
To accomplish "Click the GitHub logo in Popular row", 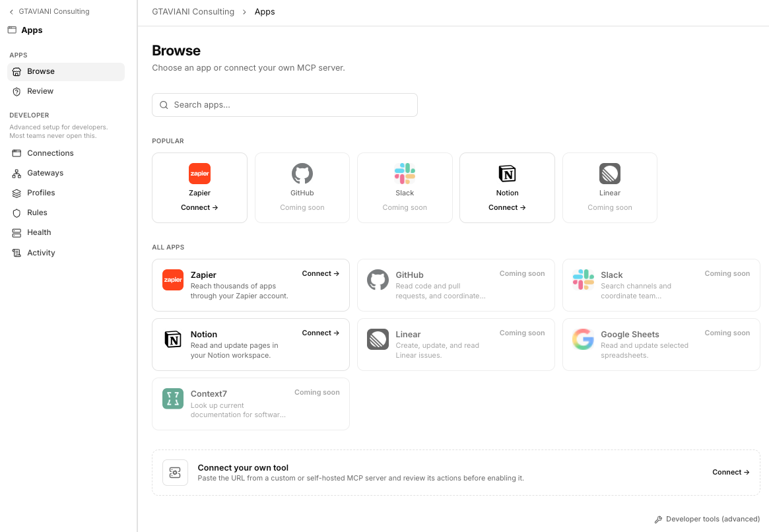I will [x=302, y=174].
